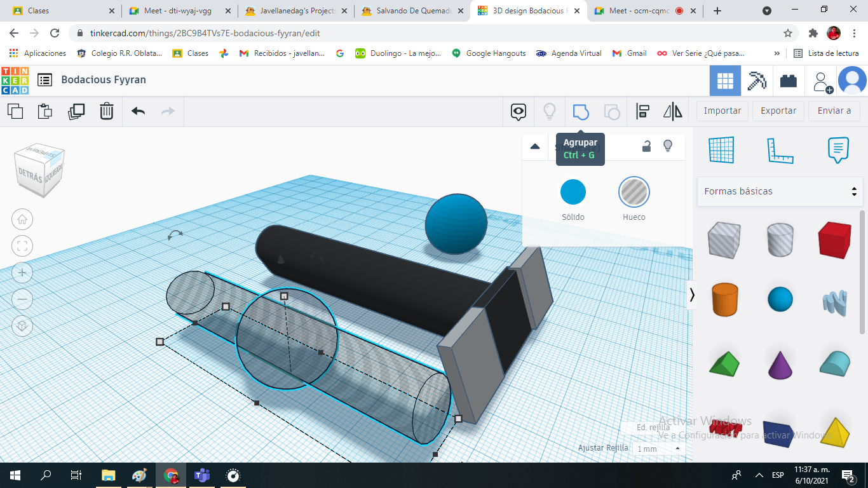Screen dimensions: 868x488
Task: Open the Formas básicas dropdown
Action: coord(780,191)
